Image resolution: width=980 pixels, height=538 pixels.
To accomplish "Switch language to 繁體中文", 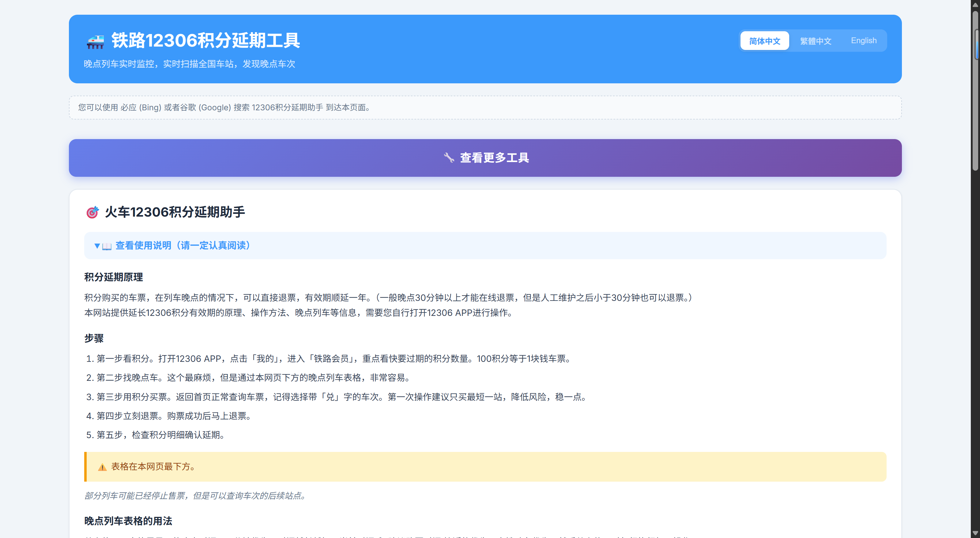I will 815,40.
